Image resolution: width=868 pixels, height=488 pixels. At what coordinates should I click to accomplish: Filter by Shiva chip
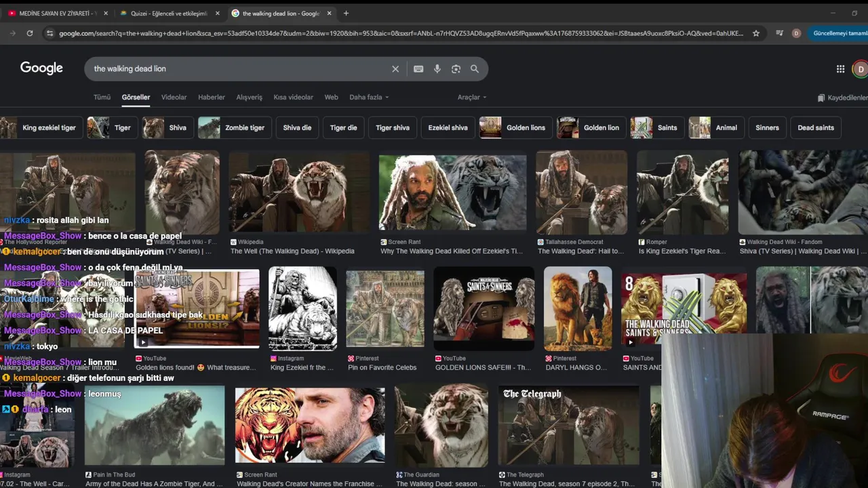[167, 127]
